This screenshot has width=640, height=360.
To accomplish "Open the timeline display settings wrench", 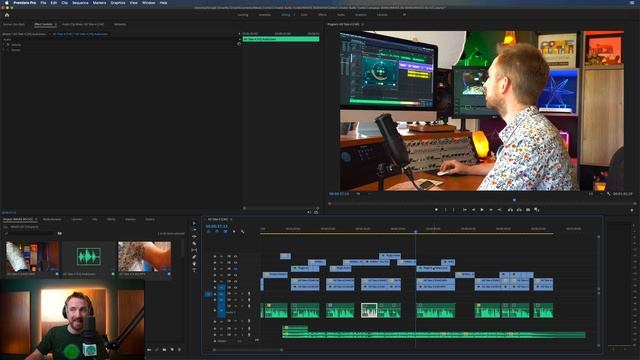I will (242, 231).
